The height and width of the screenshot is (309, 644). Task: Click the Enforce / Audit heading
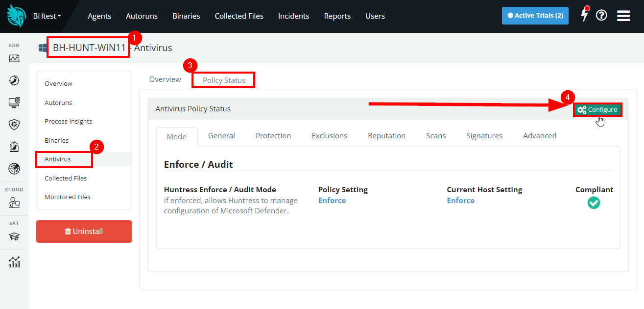(x=198, y=164)
